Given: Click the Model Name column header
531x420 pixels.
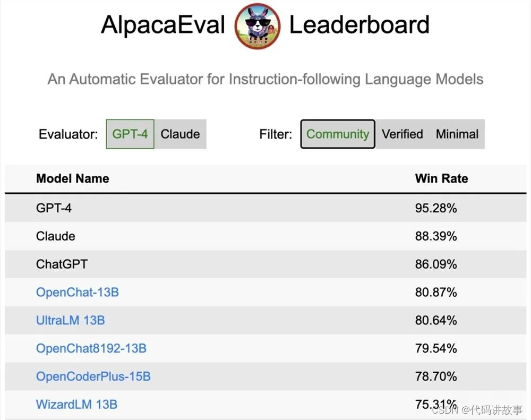Looking at the screenshot, I should click(x=72, y=178).
